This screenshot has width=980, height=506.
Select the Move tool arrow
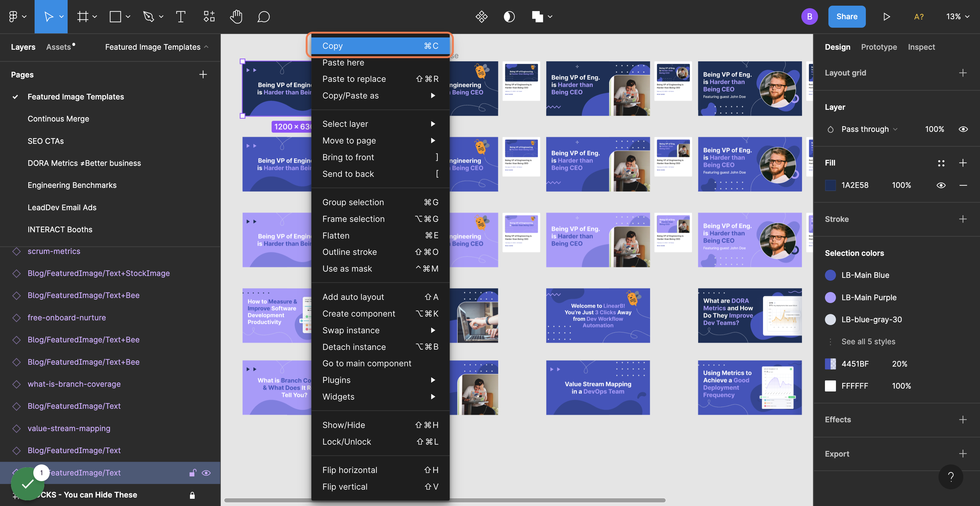[x=48, y=16]
